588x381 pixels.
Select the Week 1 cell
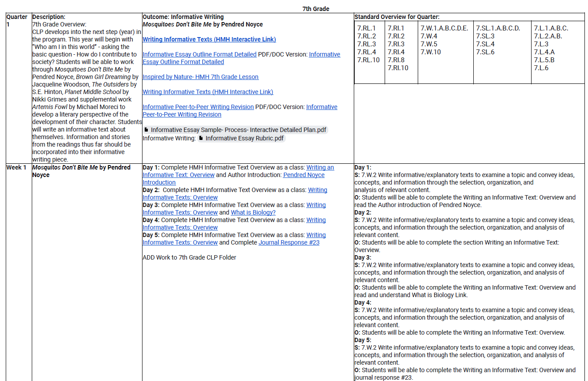[x=16, y=167]
